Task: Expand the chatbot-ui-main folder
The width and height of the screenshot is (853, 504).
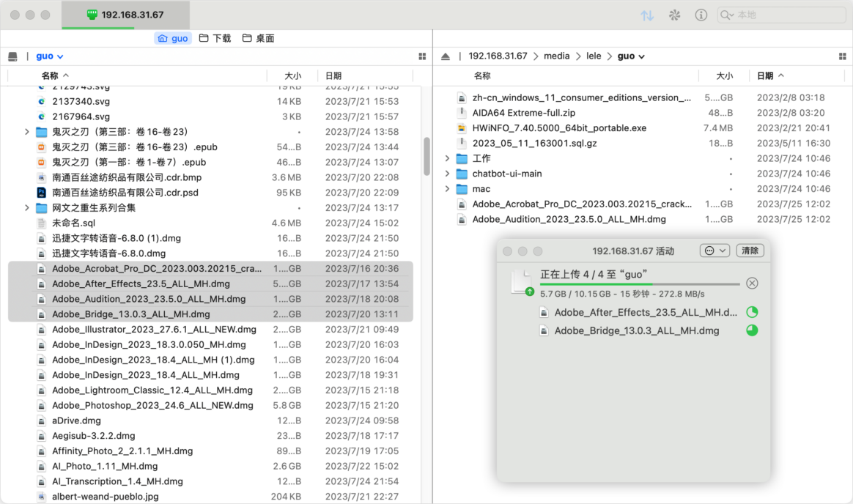Action: [447, 174]
